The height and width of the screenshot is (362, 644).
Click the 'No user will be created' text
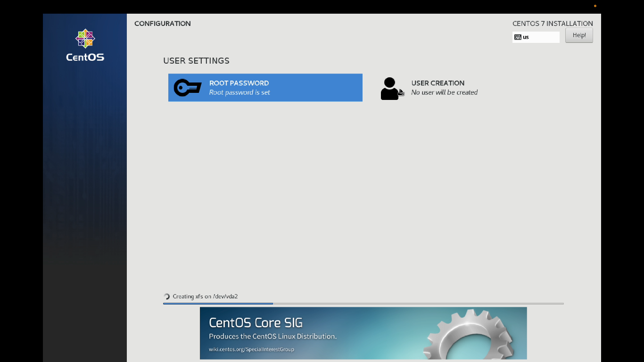(x=444, y=92)
